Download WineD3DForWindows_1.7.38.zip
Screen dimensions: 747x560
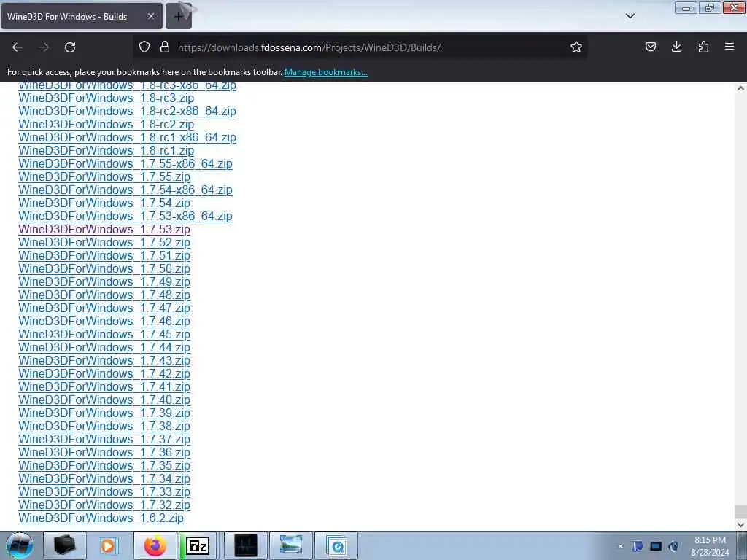coord(104,426)
